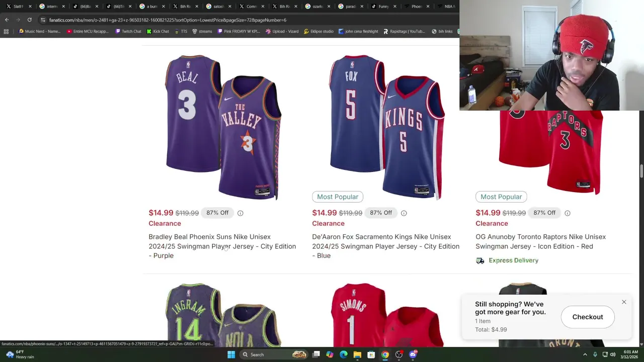
Task: Click the info icon beside Bradley Beal discount
Action: (x=240, y=213)
